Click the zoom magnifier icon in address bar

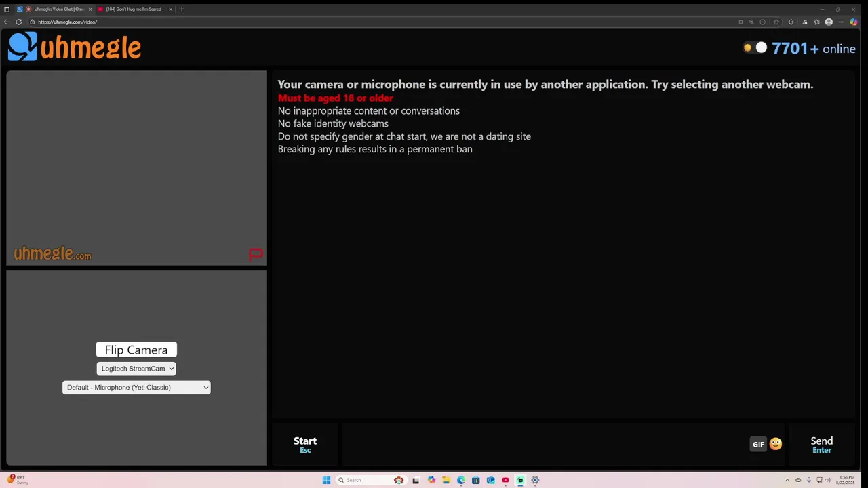751,22
